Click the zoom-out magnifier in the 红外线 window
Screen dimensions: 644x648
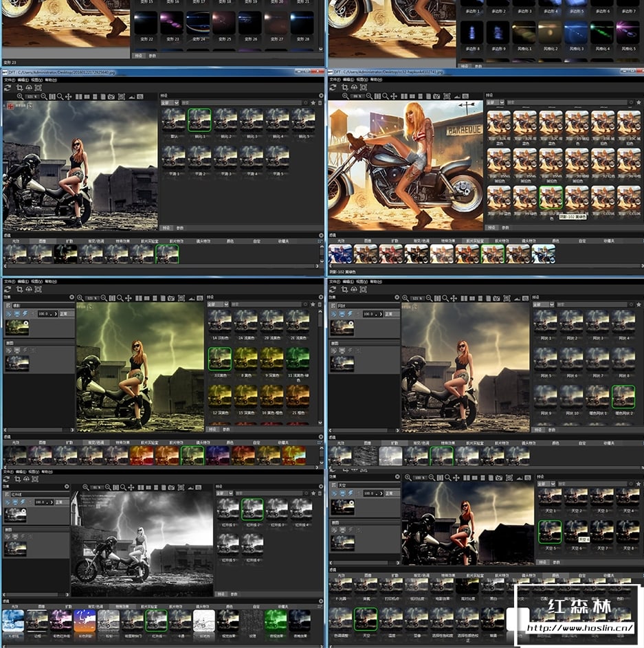click(109, 488)
